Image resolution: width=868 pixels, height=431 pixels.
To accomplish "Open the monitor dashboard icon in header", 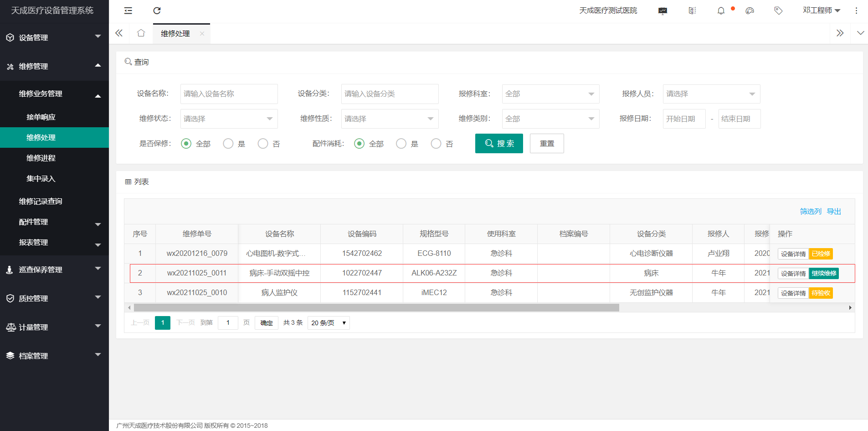I will coord(663,10).
